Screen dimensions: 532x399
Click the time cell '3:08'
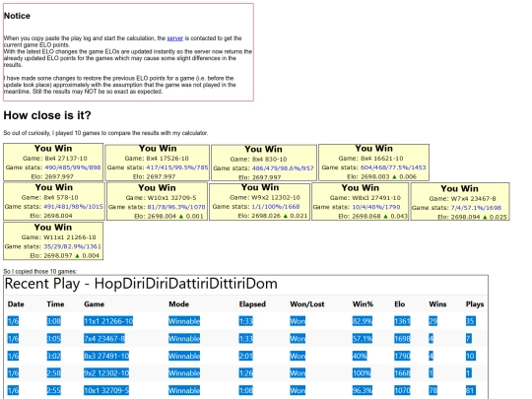pos(53,321)
